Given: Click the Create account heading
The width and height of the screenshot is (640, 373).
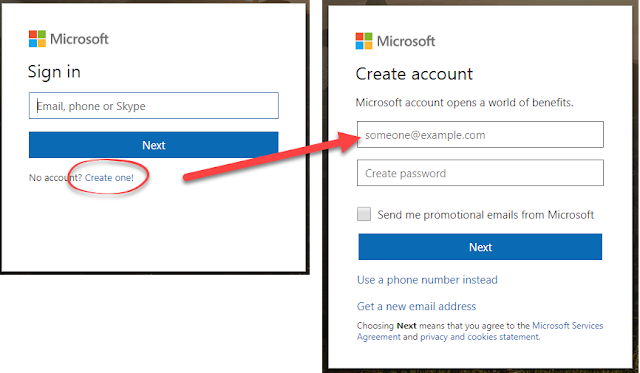Looking at the screenshot, I should click(x=414, y=74).
